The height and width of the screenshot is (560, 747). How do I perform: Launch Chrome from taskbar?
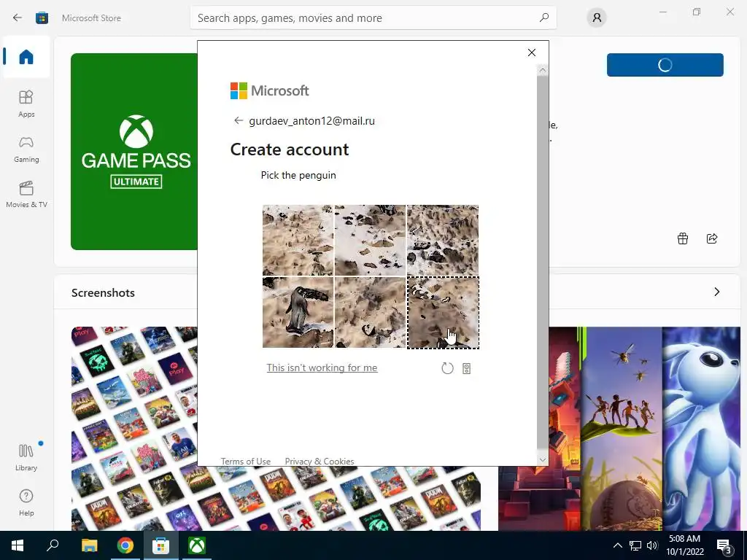pos(125,545)
